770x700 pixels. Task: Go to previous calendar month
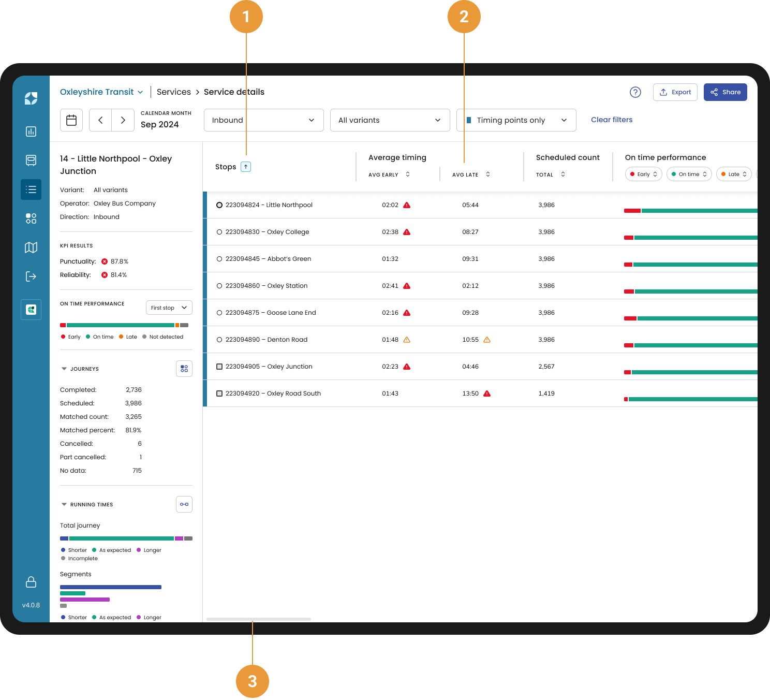[100, 120]
